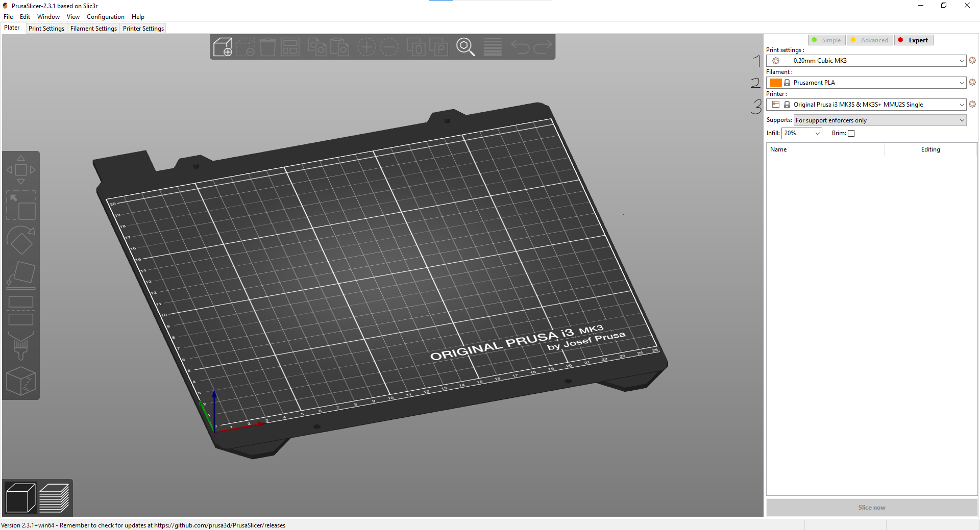Edit the printer preset via cog icon
This screenshot has width=980, height=530.
(972, 104)
